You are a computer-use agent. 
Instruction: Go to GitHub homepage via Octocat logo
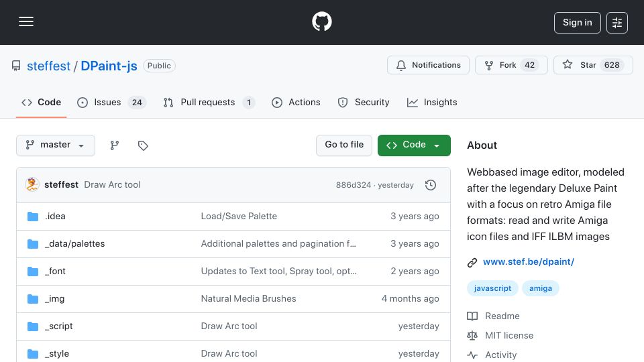tap(321, 21)
